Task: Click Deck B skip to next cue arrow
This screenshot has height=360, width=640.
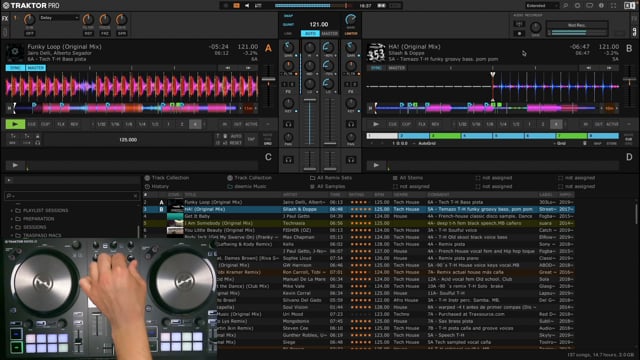Action: coord(609,68)
